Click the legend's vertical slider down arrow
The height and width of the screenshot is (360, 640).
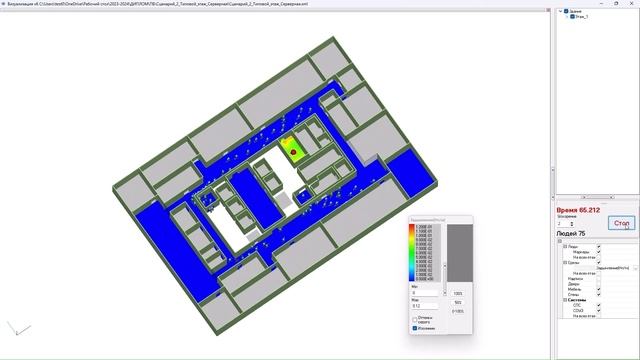[x=445, y=293]
